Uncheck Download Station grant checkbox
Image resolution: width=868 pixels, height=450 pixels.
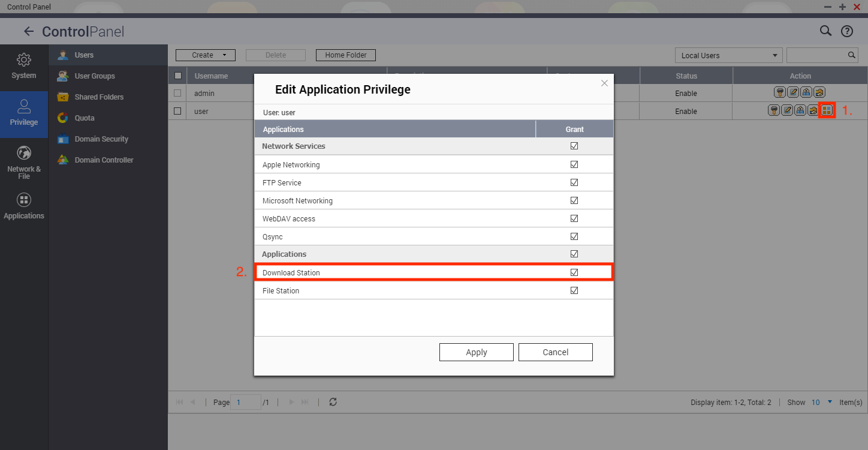(x=574, y=272)
